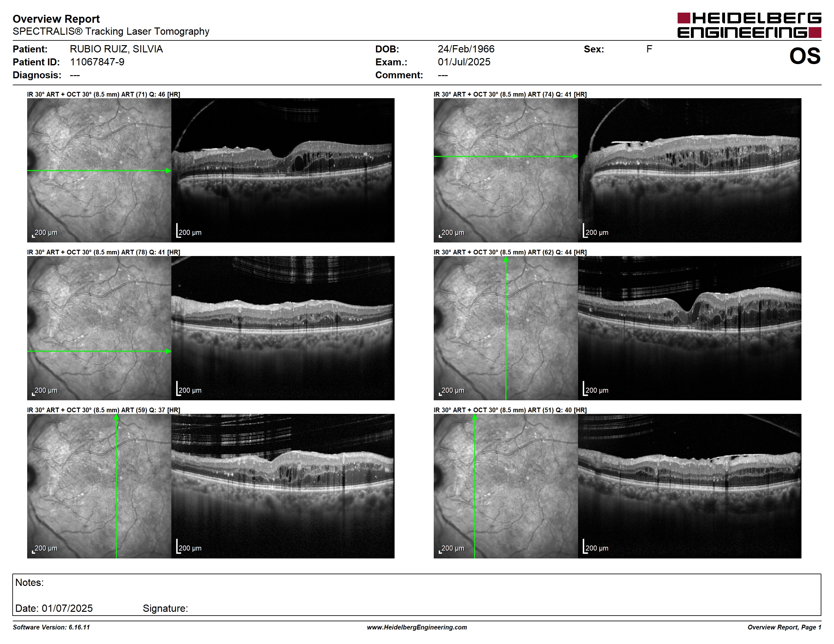This screenshot has width=834, height=644.
Task: Open www.HeidelbergEngineering.com link
Action: (417, 627)
